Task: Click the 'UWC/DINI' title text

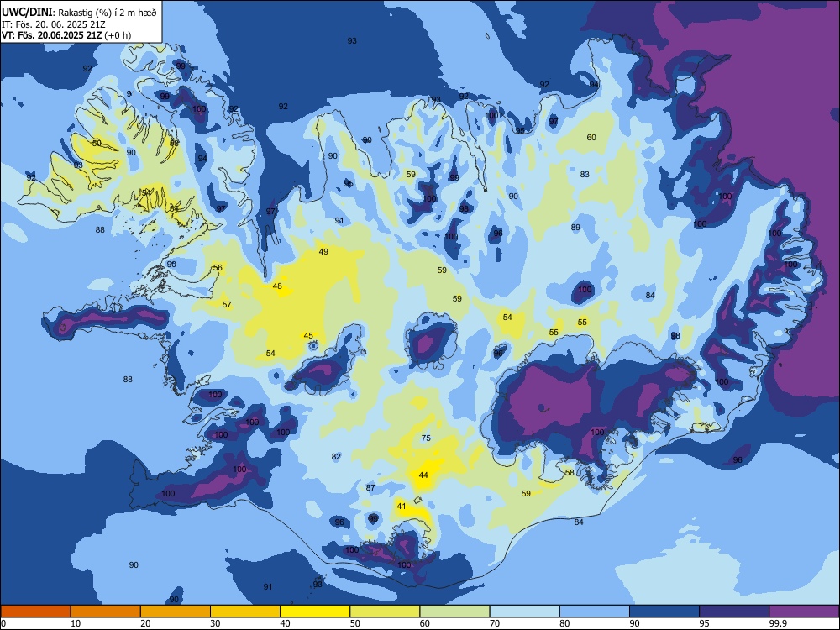Action: (27, 13)
